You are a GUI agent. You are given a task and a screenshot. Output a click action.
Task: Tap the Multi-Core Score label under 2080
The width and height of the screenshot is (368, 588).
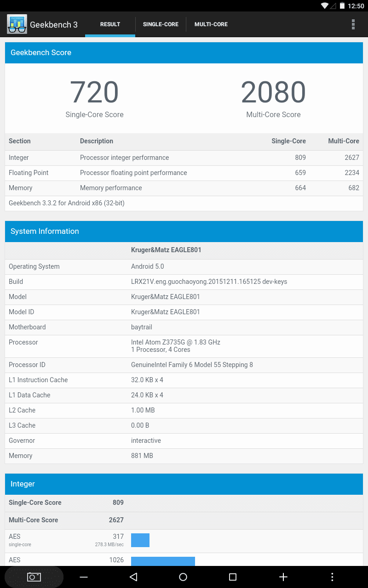point(273,115)
